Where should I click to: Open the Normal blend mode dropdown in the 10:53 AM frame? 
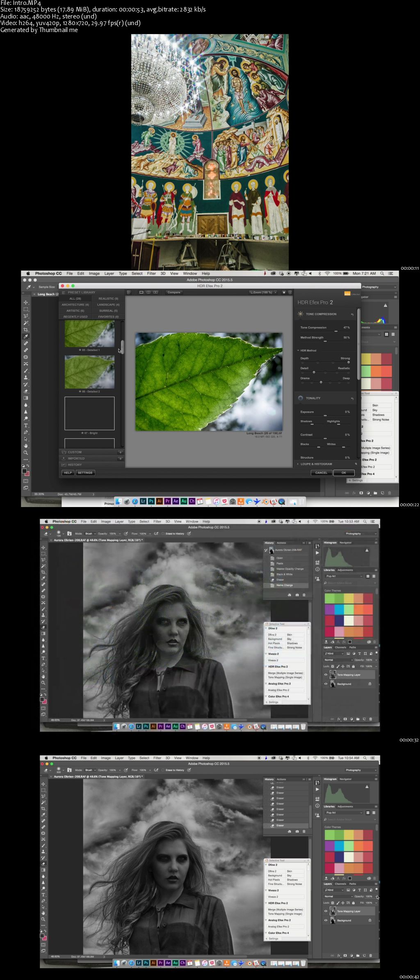pyautogui.click(x=338, y=660)
